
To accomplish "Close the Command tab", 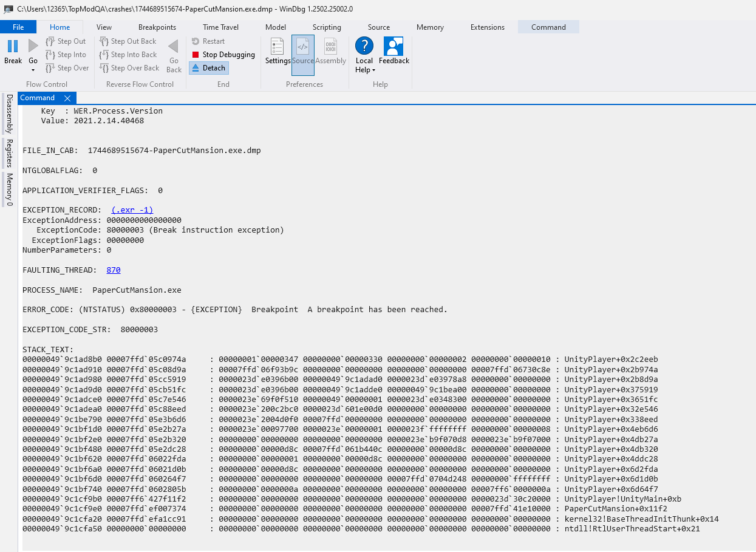I will pos(67,98).
